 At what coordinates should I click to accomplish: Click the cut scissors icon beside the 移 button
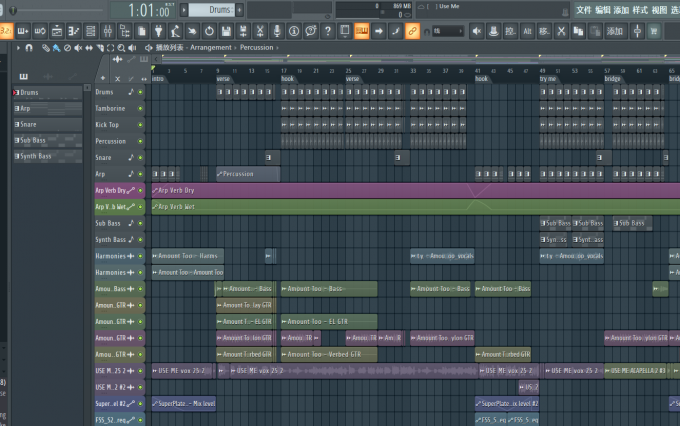pos(561,31)
